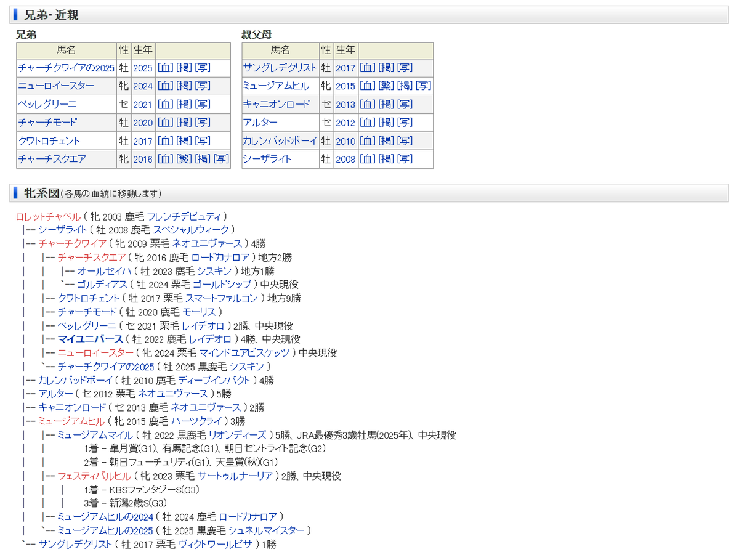
Task: Open sire ヴィクトワールピサ link
Action: [x=215, y=544]
